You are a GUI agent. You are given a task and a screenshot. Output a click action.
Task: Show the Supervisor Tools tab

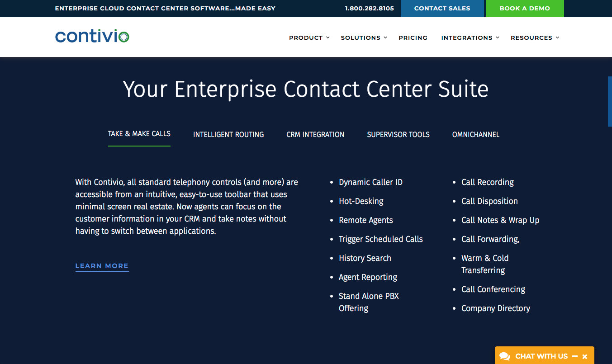(x=398, y=135)
